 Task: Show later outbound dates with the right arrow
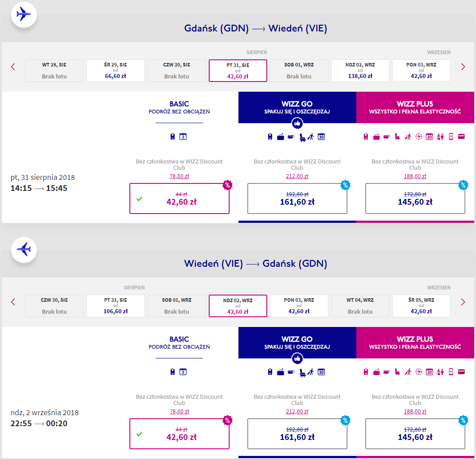coord(463,67)
